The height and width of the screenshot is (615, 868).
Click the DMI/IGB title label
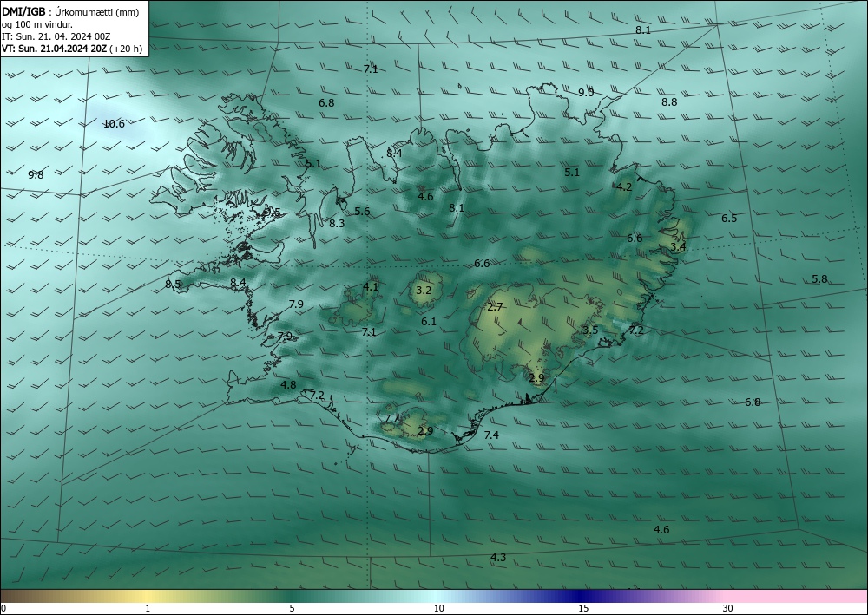tap(23, 12)
